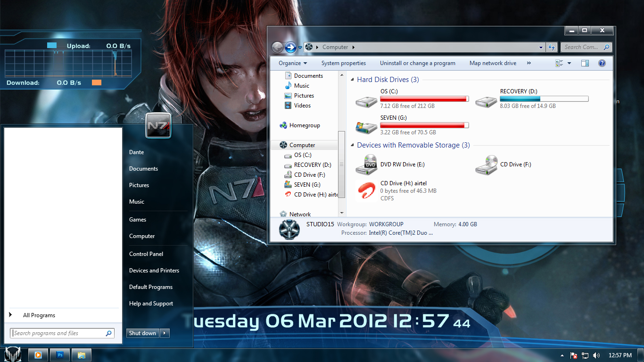Expand All Programs in Start menu
The image size is (644, 362).
click(39, 315)
